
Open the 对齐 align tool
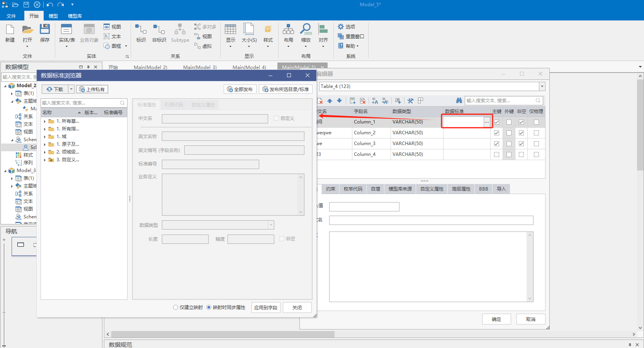(323, 35)
